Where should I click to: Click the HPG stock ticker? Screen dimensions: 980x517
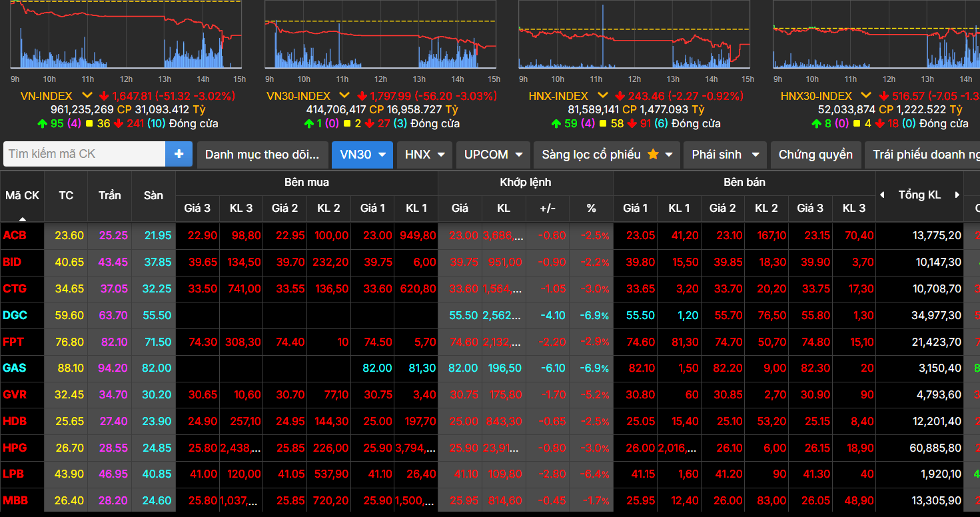15,448
